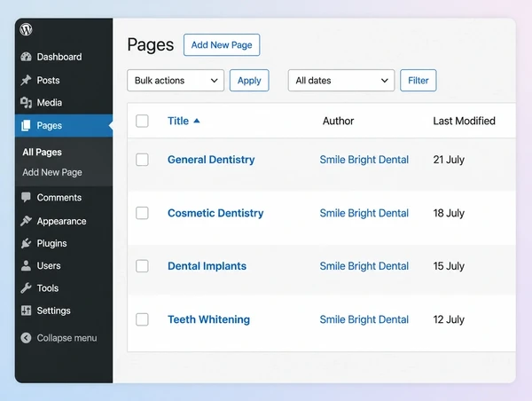Click the Pages document icon
This screenshot has width=532, height=401.
coord(26,125)
